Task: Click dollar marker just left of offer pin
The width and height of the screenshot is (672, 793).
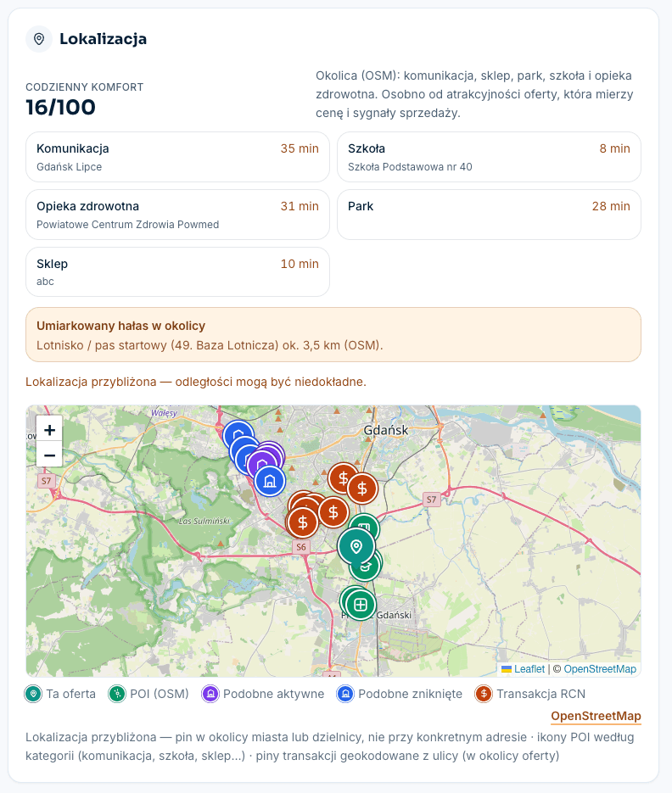Action: coord(333,512)
